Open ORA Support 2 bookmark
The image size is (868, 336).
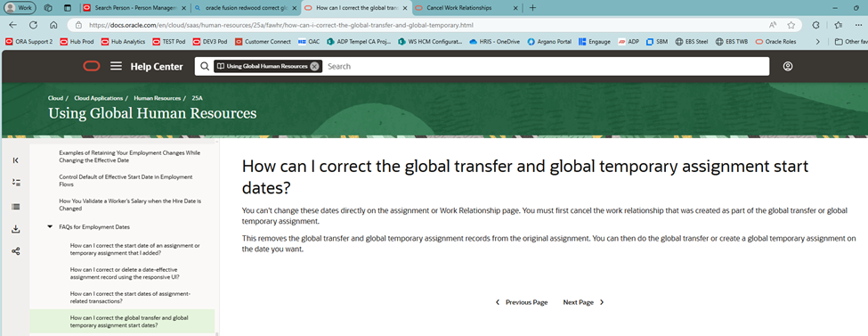coord(29,41)
